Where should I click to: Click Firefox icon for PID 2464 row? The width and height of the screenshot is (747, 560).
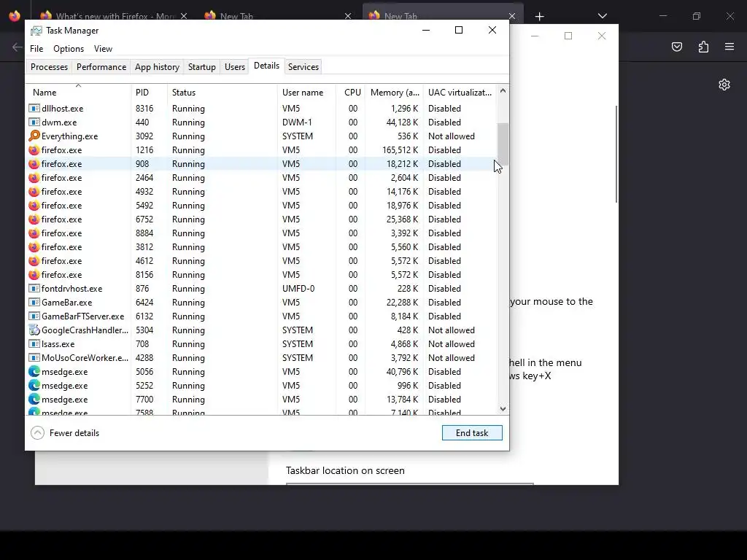click(x=34, y=178)
